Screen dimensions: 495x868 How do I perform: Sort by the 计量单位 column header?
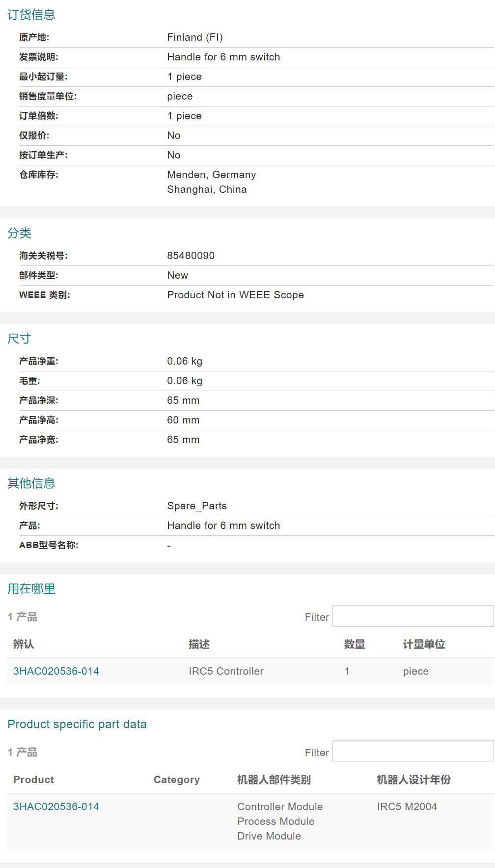(424, 644)
